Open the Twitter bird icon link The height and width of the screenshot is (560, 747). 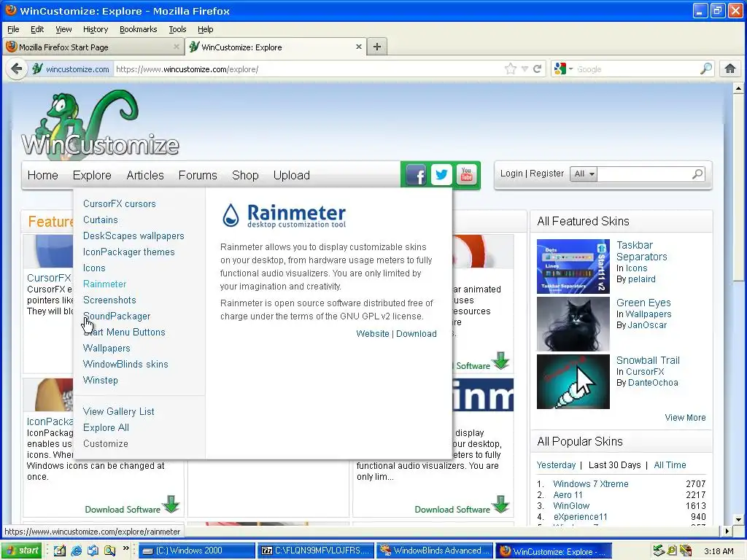point(441,175)
